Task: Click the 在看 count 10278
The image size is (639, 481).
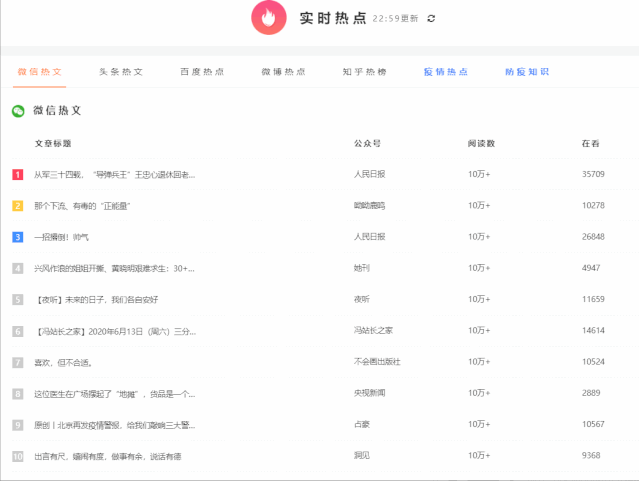Action: [593, 205]
